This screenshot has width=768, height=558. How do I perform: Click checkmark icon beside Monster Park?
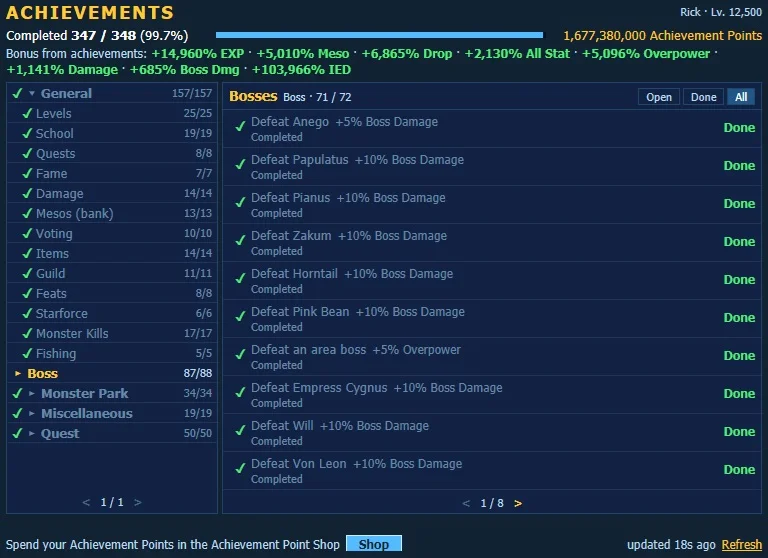pos(17,393)
